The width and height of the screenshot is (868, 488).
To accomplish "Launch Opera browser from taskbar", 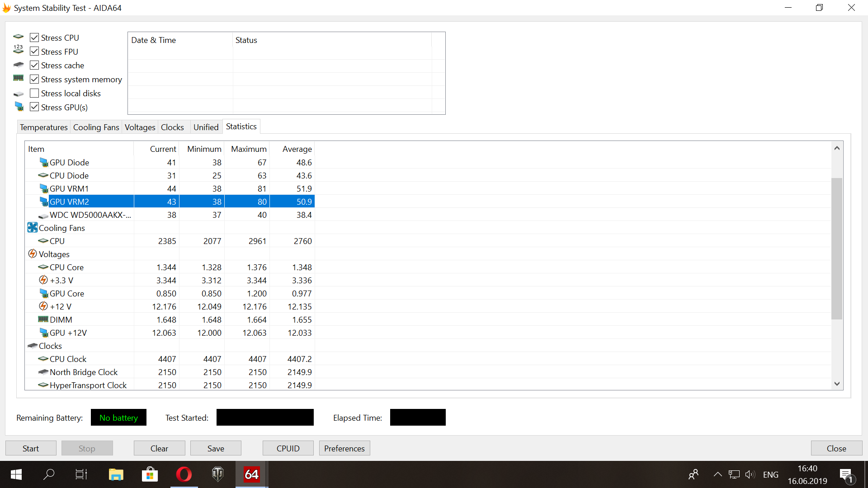I will point(184,474).
